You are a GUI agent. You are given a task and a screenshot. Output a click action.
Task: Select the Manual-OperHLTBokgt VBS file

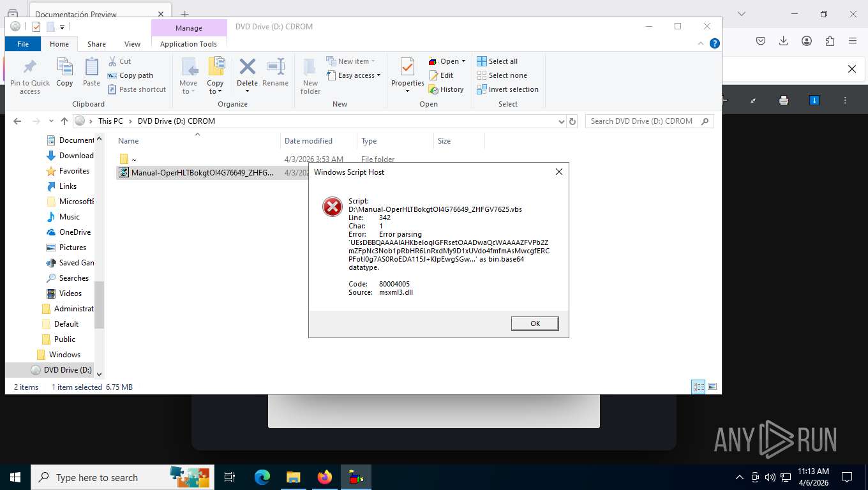[x=212, y=172]
